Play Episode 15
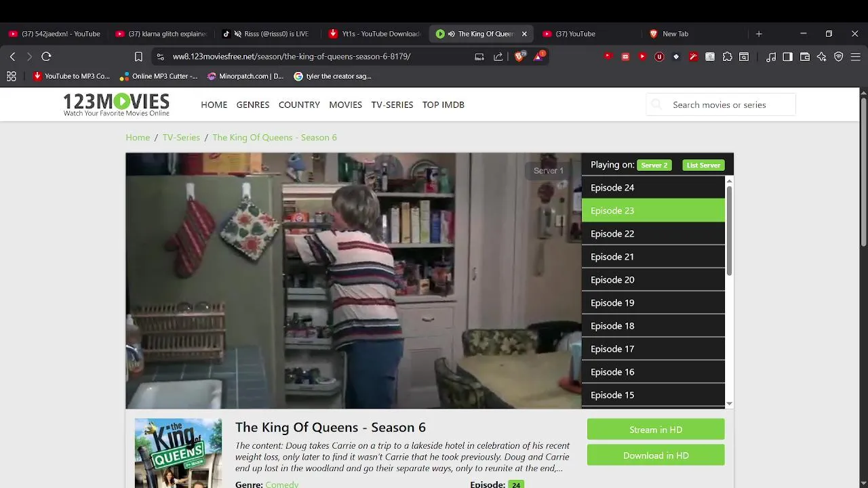The width and height of the screenshot is (868, 488). pyautogui.click(x=653, y=395)
